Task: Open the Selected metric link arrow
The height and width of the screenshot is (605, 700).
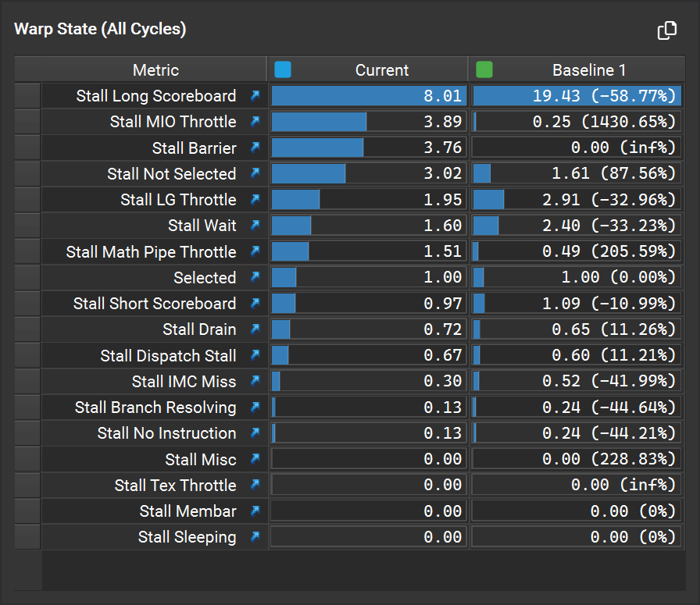Action: [x=255, y=277]
